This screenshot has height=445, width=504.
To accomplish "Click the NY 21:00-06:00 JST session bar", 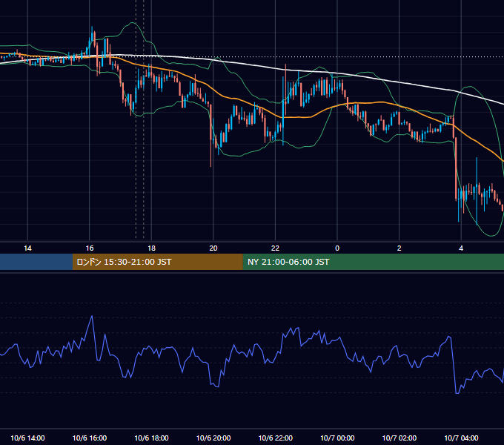I will (373, 262).
